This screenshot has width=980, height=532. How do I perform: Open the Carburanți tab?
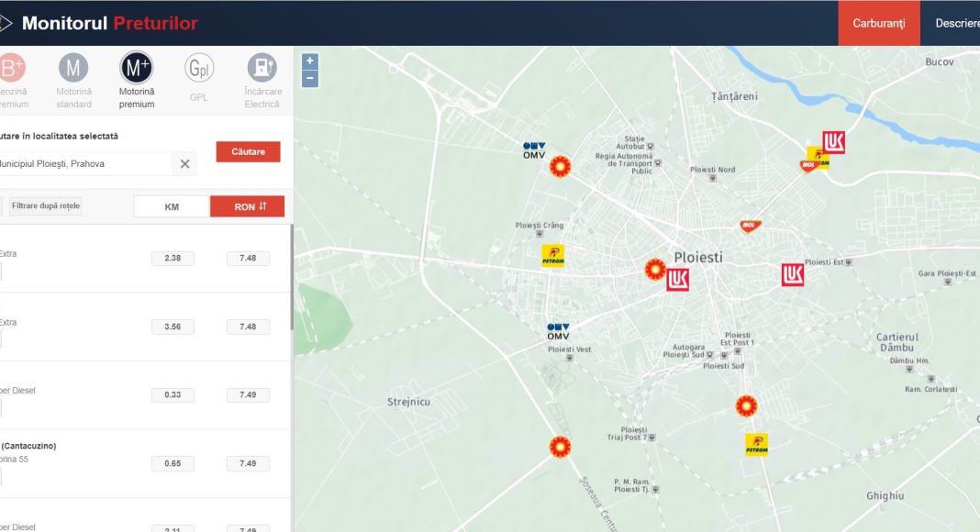879,23
